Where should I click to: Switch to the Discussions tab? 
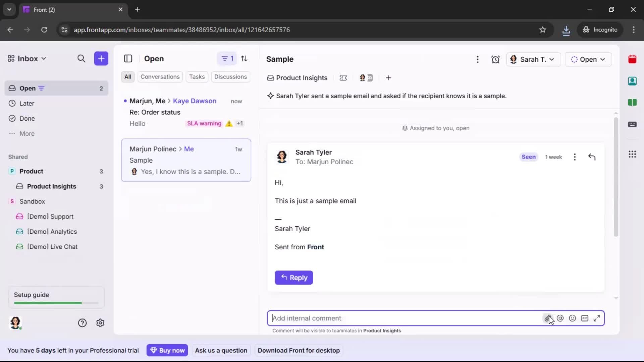pyautogui.click(x=231, y=77)
